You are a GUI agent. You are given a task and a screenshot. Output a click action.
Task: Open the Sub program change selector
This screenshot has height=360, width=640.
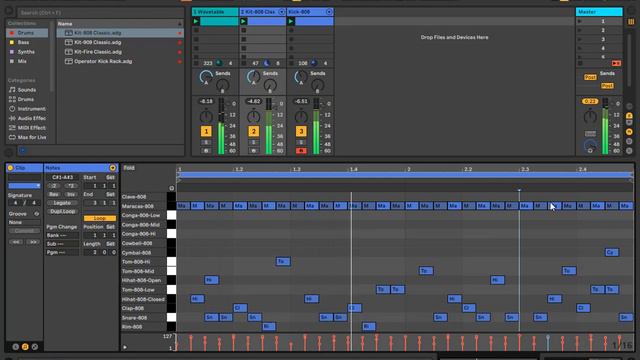click(x=62, y=244)
